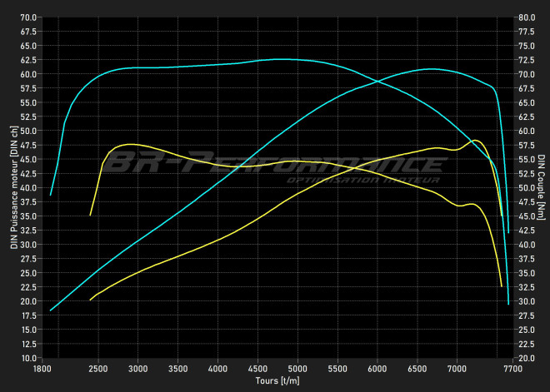
Task: Click 10.0 on the left power axis
Action: [27, 358]
